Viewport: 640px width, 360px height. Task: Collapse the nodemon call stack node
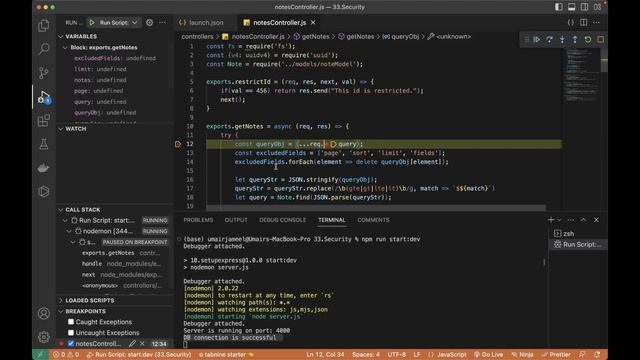point(69,231)
